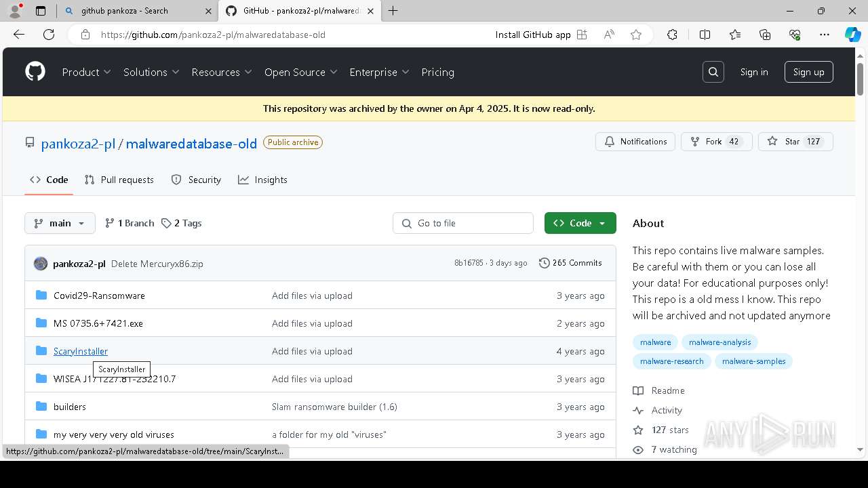Open the ScaryInstaller folder

81,351
